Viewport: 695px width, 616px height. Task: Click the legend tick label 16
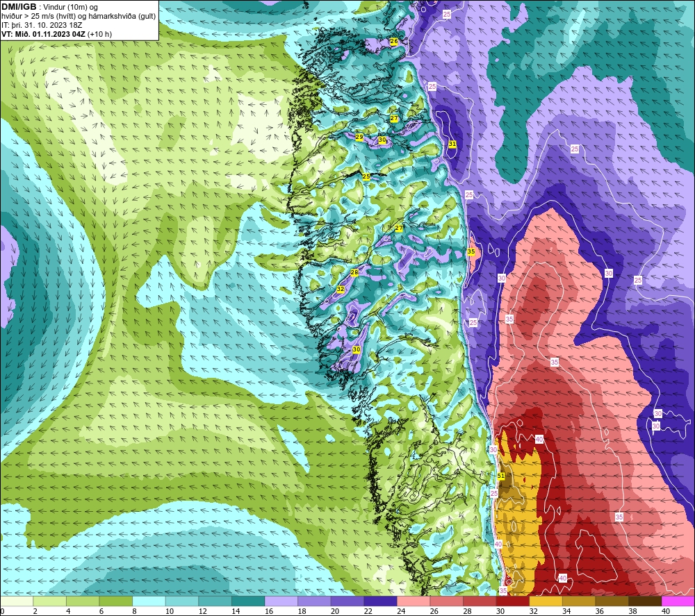(269, 611)
